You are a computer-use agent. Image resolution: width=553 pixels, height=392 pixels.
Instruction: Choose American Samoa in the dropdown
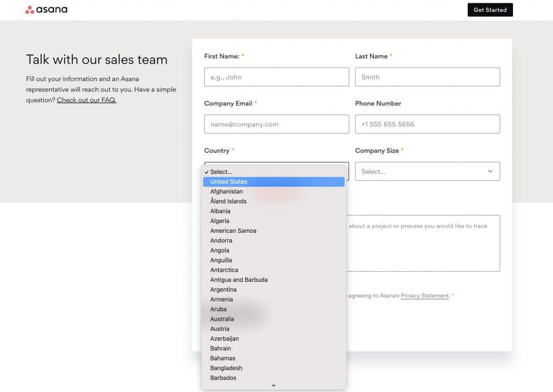[x=274, y=231]
